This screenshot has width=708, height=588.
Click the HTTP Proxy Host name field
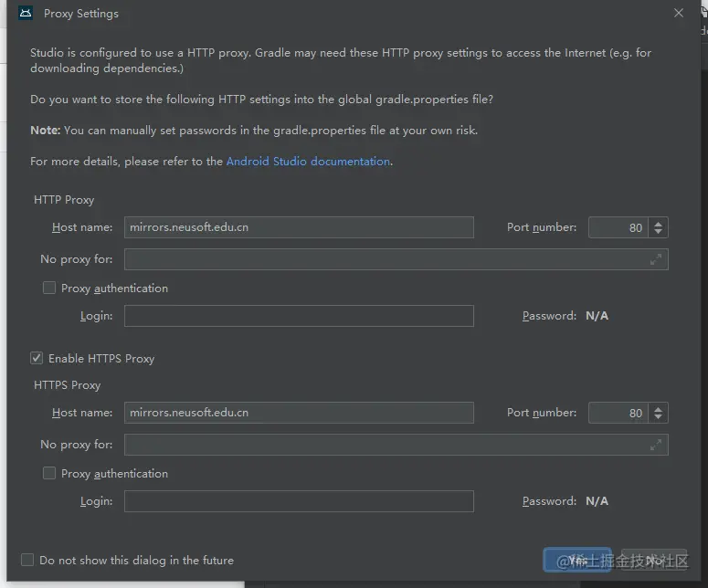pyautogui.click(x=299, y=227)
